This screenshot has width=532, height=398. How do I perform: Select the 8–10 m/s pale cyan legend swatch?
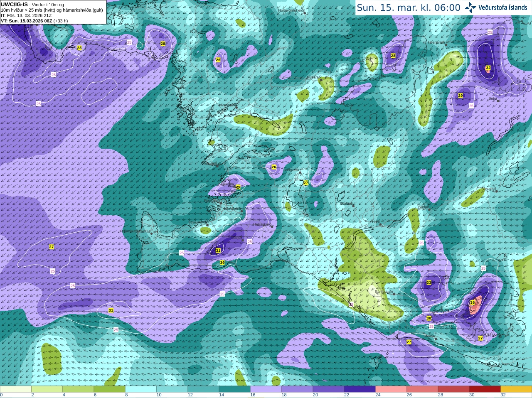click(x=141, y=389)
